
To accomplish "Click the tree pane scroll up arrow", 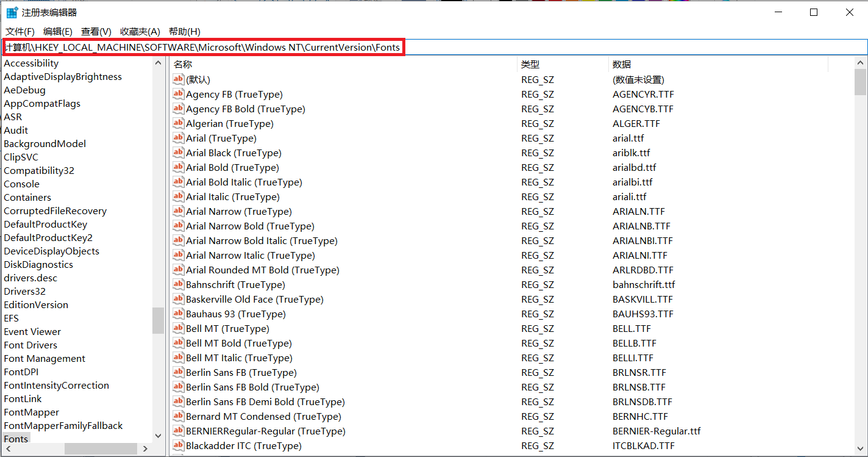I will click(158, 63).
